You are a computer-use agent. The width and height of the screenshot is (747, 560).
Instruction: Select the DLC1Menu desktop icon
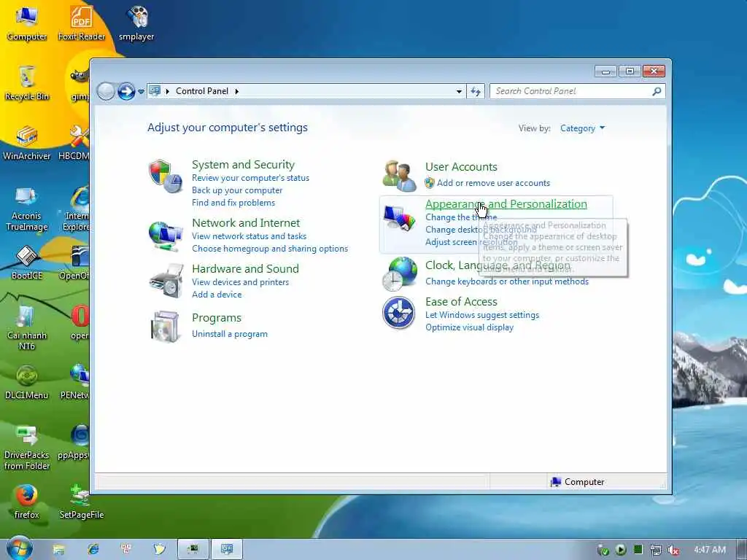pos(27,382)
